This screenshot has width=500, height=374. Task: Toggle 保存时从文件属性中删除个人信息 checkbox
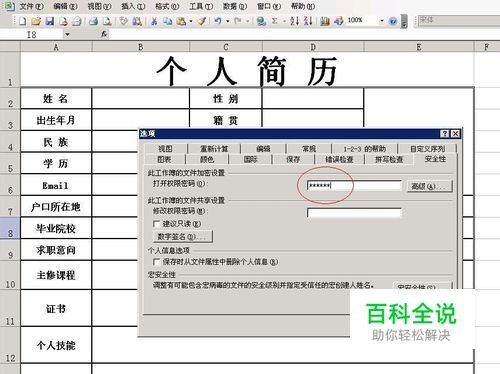point(156,262)
